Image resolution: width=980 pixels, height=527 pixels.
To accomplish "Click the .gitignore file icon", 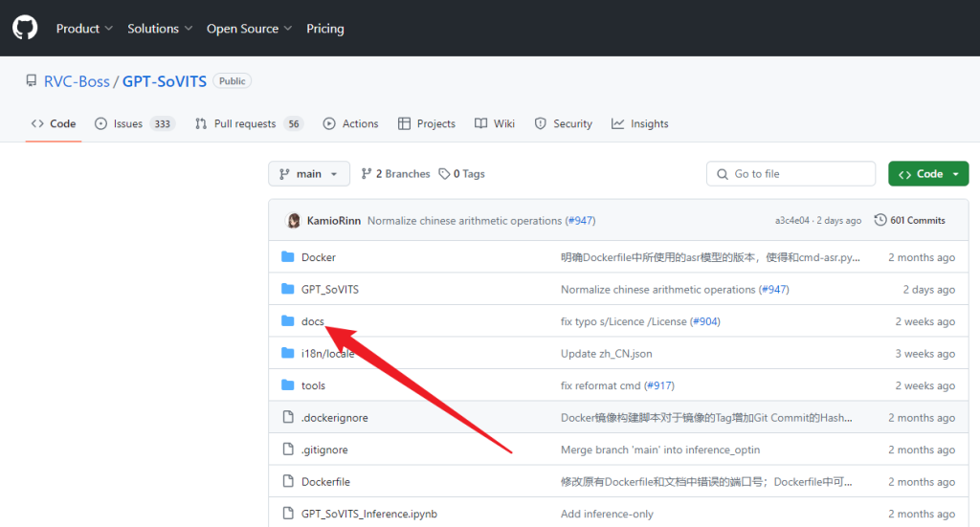I will (288, 450).
